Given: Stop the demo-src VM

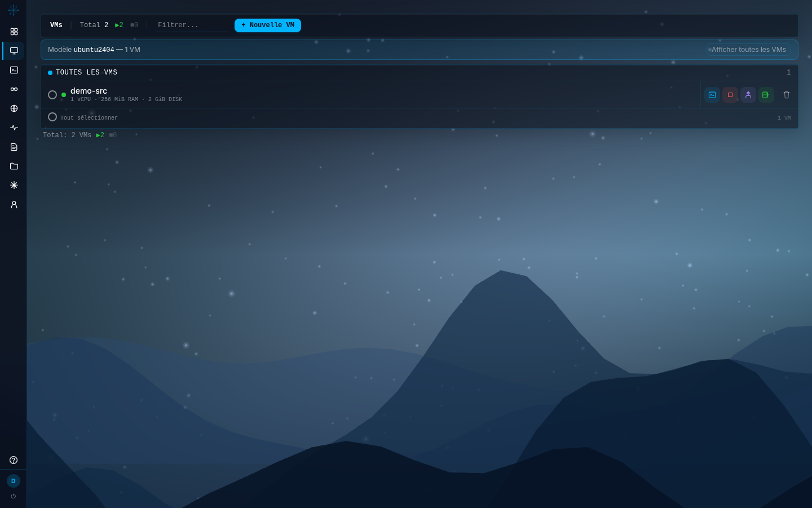Looking at the screenshot, I should click(730, 95).
